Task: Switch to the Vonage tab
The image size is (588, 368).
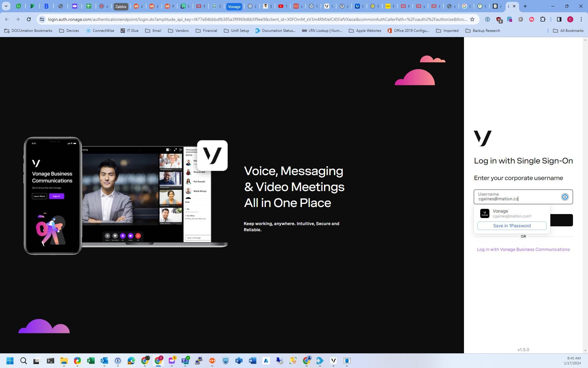Action: point(234,6)
